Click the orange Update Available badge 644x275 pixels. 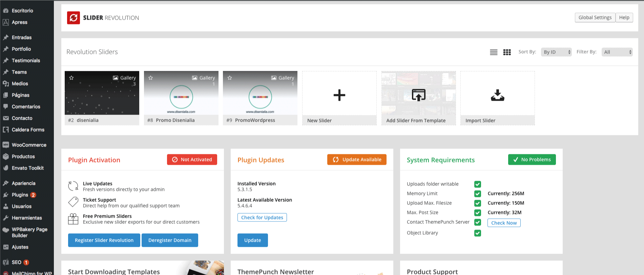357,160
